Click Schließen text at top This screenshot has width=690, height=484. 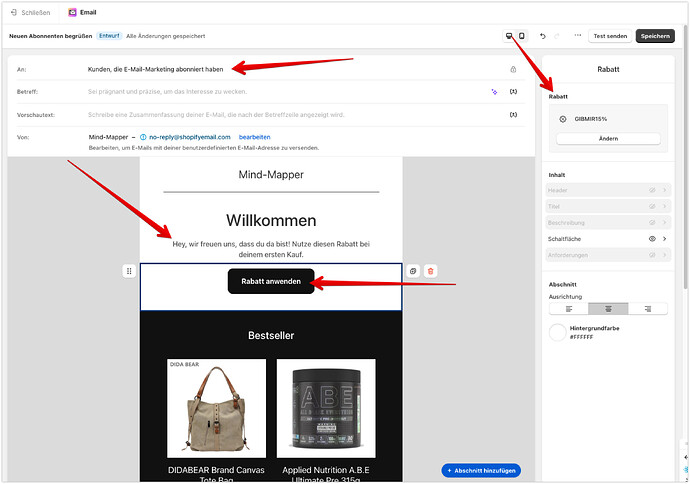pos(36,13)
